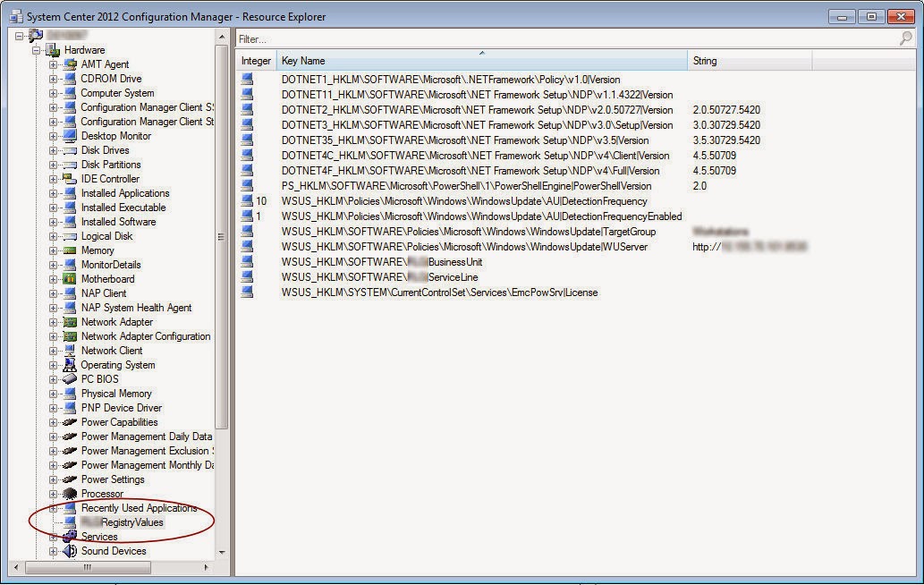Select NAP System Health Agent
The image size is (924, 585).
click(x=136, y=308)
